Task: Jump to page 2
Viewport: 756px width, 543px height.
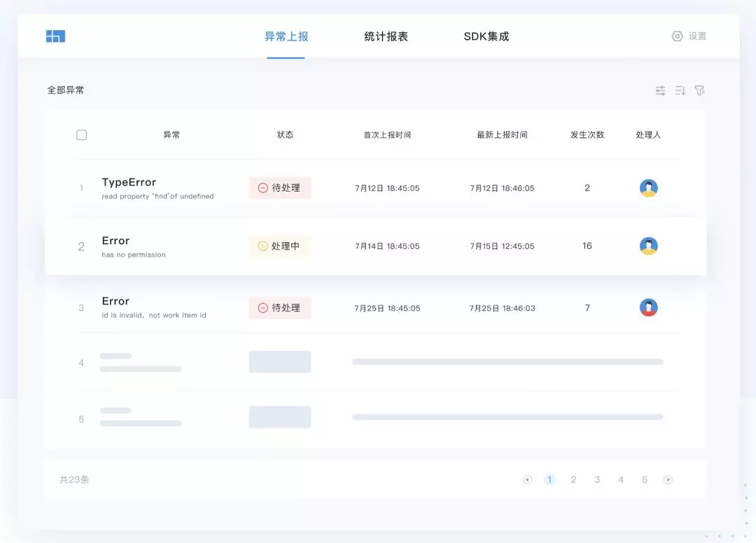Action: tap(573, 479)
